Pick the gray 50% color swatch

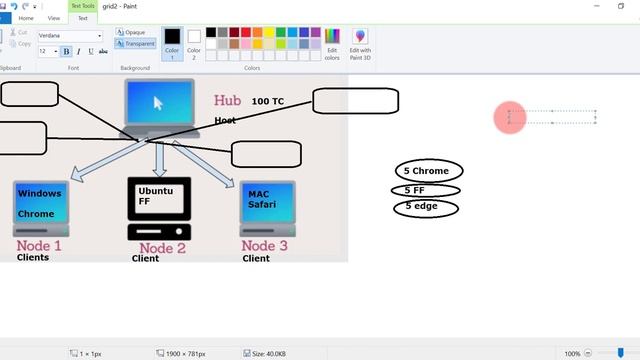click(222, 32)
